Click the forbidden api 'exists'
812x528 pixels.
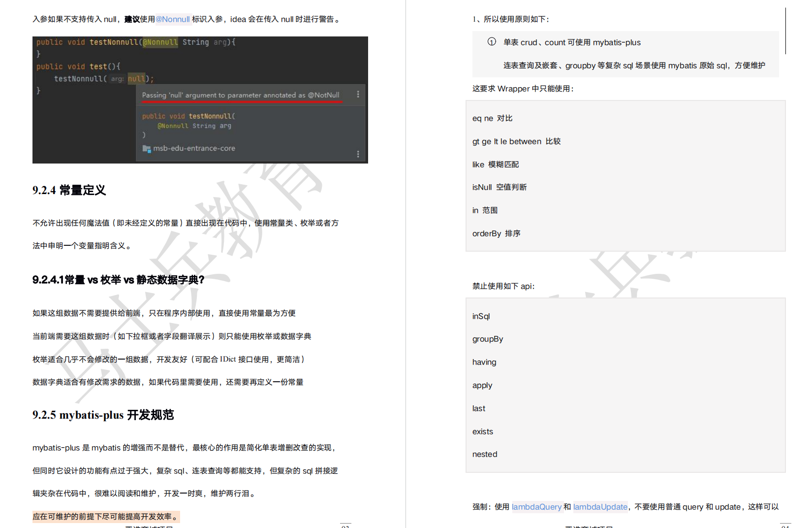coord(483,431)
